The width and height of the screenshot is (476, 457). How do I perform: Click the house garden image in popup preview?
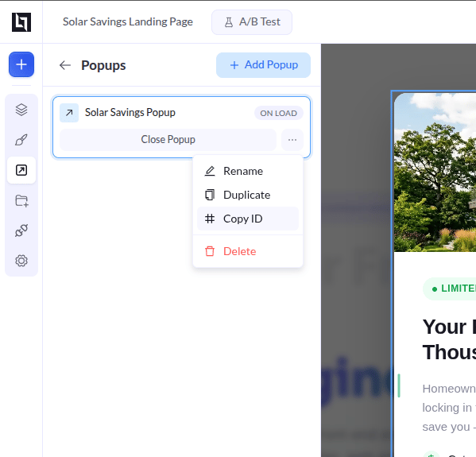435,172
